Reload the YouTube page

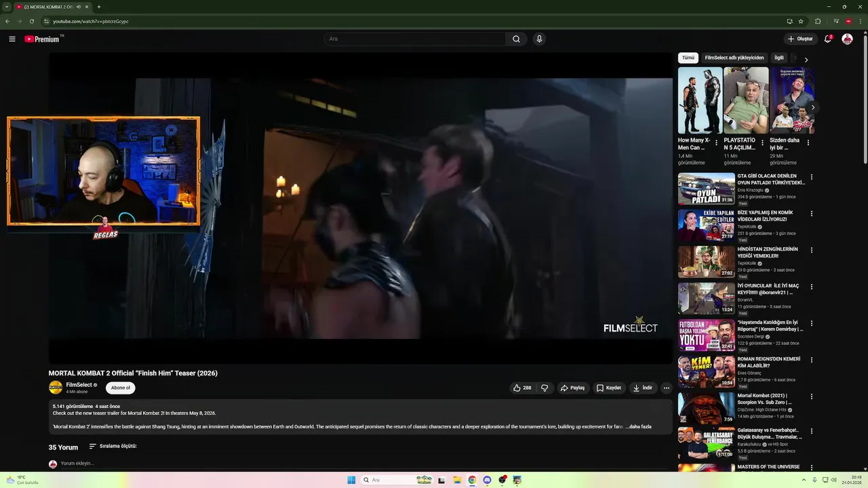coord(31,21)
